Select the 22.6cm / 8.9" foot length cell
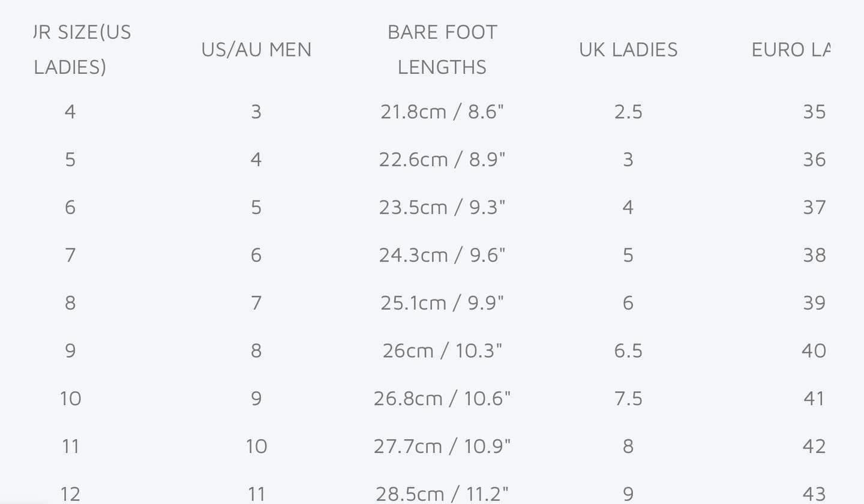The height and width of the screenshot is (504, 864). (442, 160)
